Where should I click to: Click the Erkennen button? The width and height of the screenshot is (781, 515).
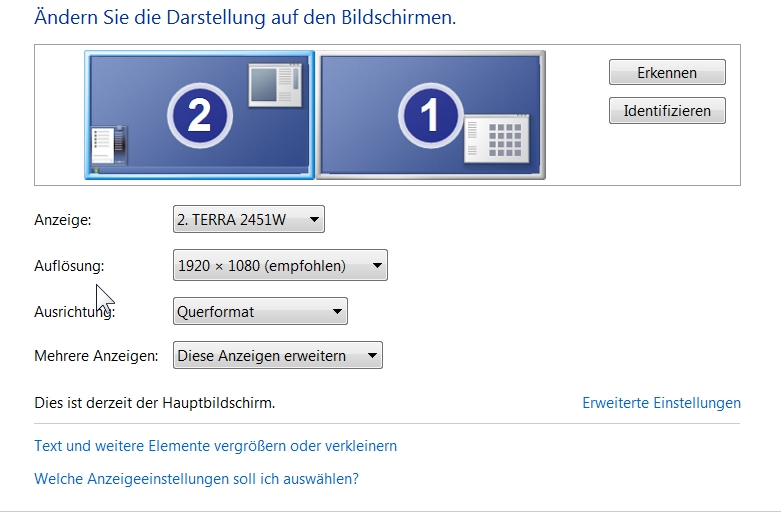click(x=667, y=72)
